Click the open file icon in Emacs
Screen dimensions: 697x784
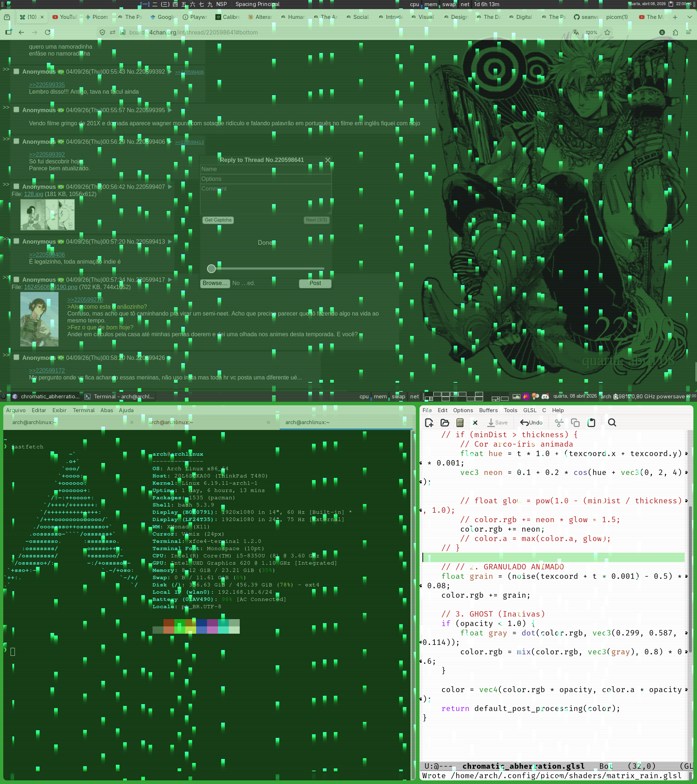coord(445,423)
